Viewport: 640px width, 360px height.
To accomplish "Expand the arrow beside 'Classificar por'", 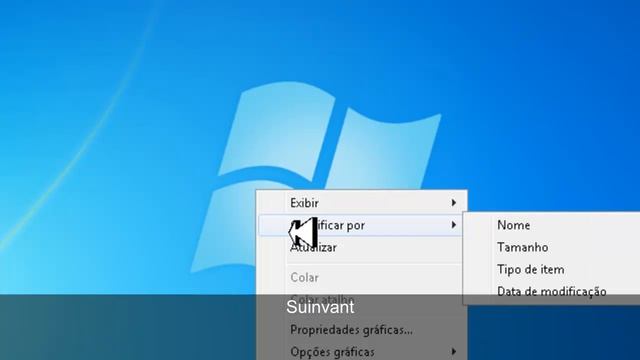I will point(453,225).
